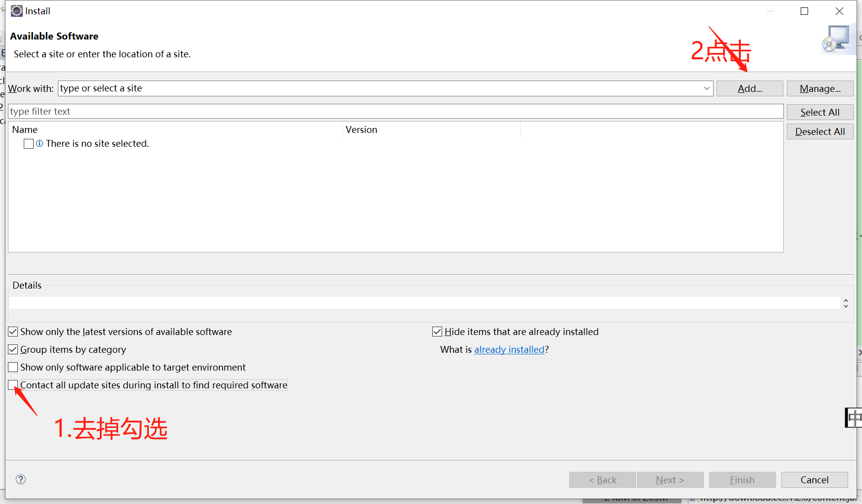Click 'There is no site selected.' text
Viewport: 862px width, 504px height.
point(97,144)
